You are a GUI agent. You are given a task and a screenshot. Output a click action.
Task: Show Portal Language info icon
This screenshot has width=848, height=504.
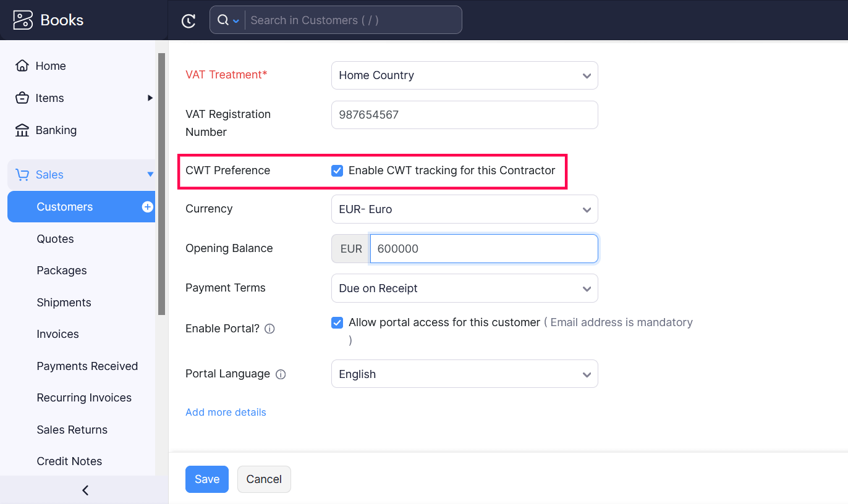[x=281, y=374]
